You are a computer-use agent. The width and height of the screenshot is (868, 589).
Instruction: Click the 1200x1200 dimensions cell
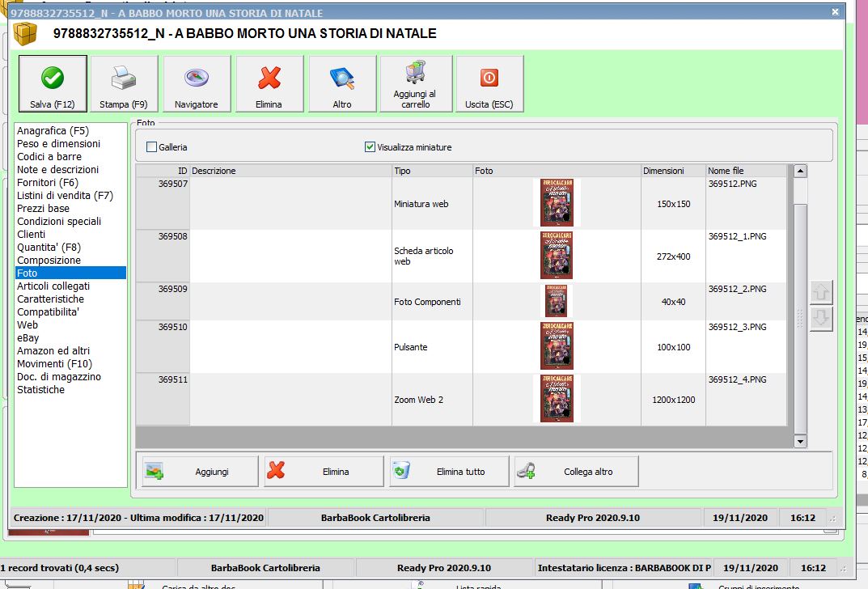[673, 400]
